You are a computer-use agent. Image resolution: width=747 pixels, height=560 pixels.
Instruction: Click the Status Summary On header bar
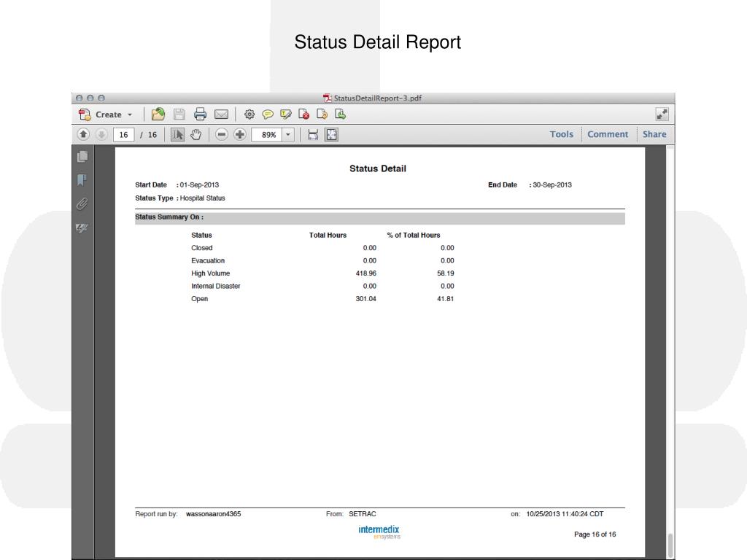pyautogui.click(x=379, y=217)
